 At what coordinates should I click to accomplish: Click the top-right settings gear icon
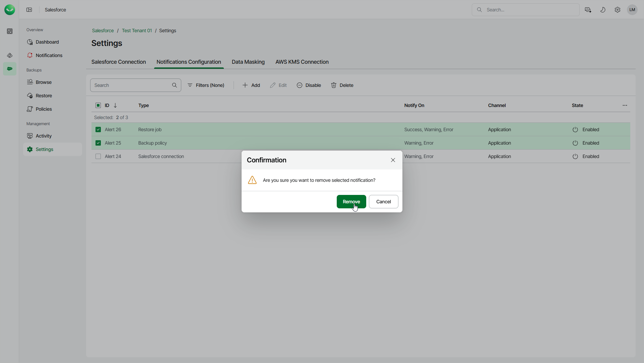(618, 10)
